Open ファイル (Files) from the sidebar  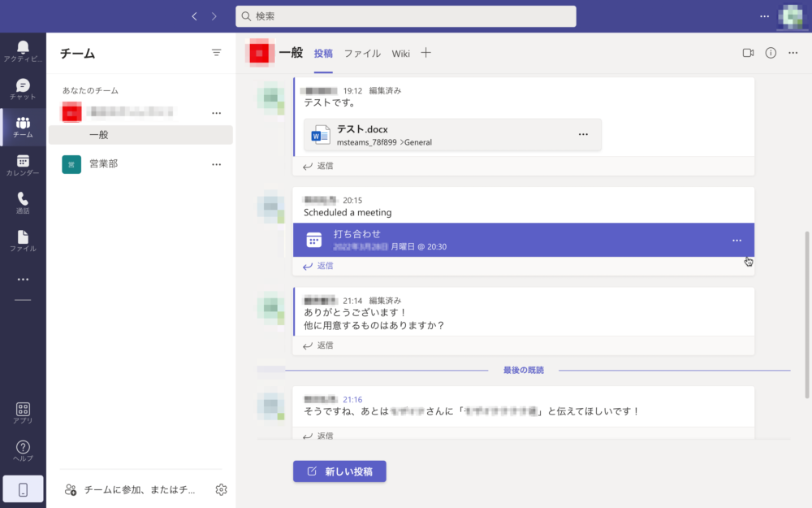click(22, 240)
